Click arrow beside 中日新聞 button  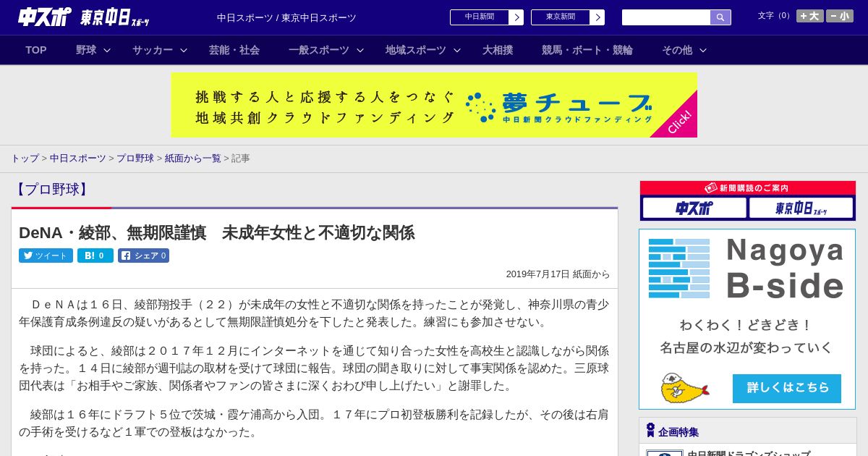click(516, 17)
